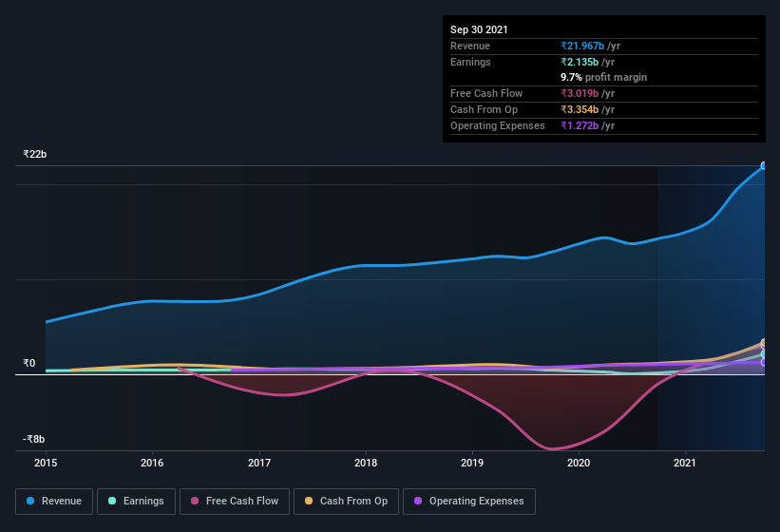Click the teal Earnings legend dot
The height and width of the screenshot is (532, 780).
pyautogui.click(x=112, y=501)
